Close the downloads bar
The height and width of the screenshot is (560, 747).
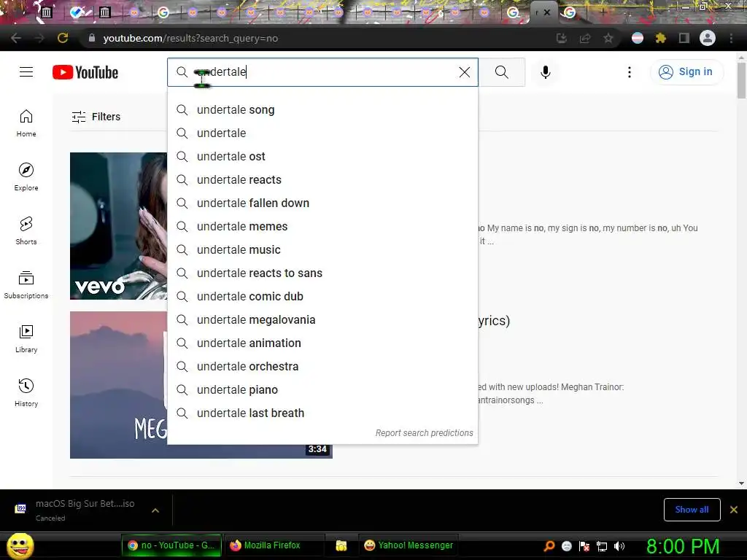click(734, 510)
